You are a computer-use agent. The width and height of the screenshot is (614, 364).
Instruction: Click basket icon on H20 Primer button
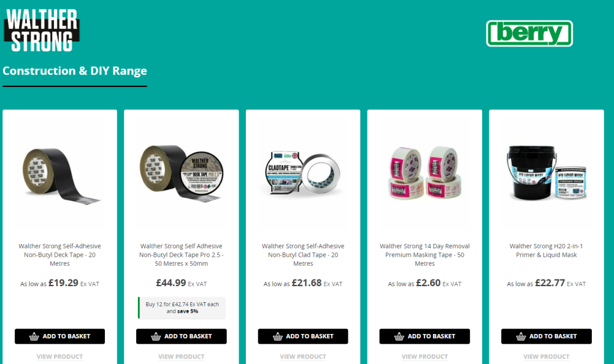click(x=521, y=336)
